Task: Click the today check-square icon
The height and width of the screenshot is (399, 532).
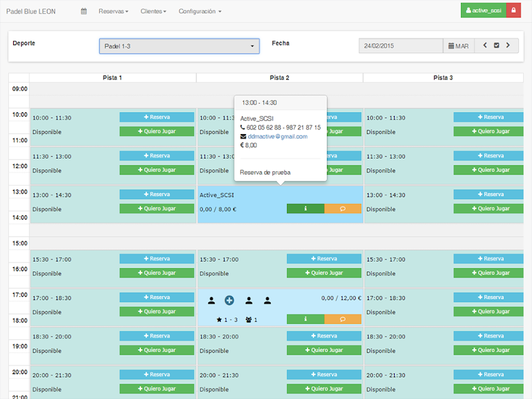Action: pyautogui.click(x=496, y=46)
